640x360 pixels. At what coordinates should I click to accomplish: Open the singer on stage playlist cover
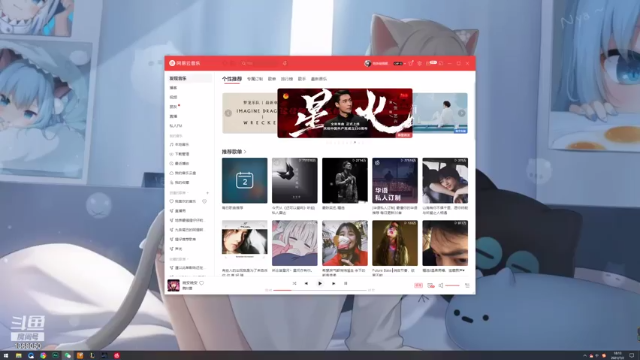tap(345, 180)
